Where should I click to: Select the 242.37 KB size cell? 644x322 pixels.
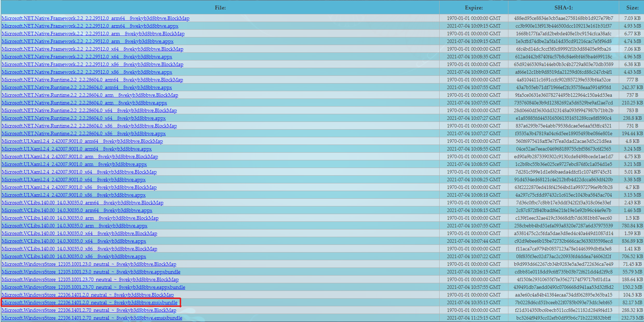(632, 87)
